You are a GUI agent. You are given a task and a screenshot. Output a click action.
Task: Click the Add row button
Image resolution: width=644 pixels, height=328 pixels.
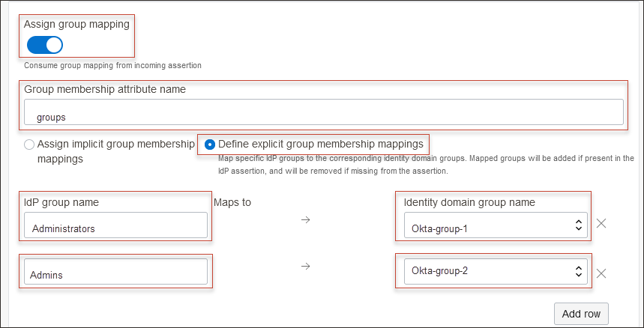581,314
